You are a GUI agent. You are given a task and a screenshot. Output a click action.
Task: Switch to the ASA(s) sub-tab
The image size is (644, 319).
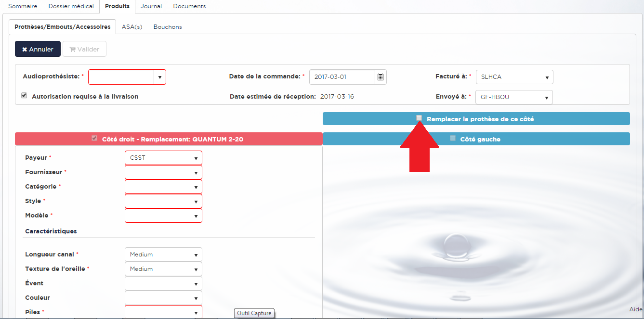click(132, 27)
